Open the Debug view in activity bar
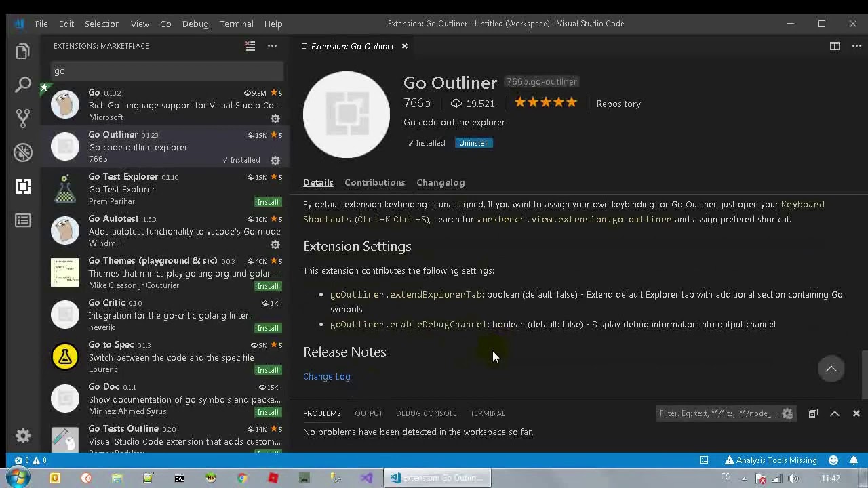Screen dimensions: 868x488 [23, 152]
